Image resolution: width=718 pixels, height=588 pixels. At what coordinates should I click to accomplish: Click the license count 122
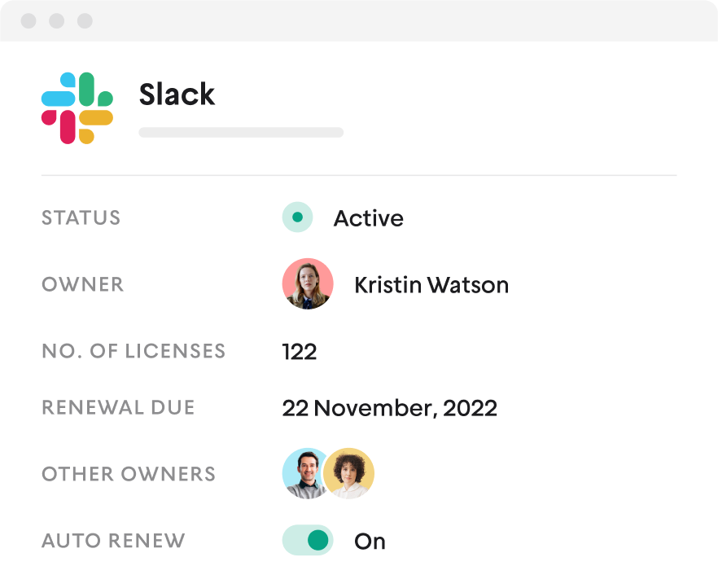click(300, 352)
